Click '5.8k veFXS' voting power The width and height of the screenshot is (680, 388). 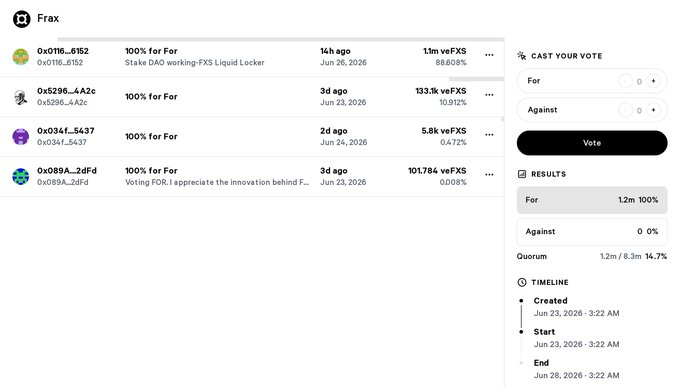coord(444,130)
